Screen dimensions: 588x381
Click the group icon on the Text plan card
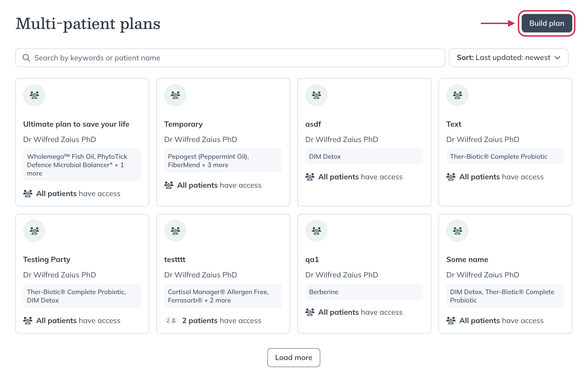coord(457,95)
